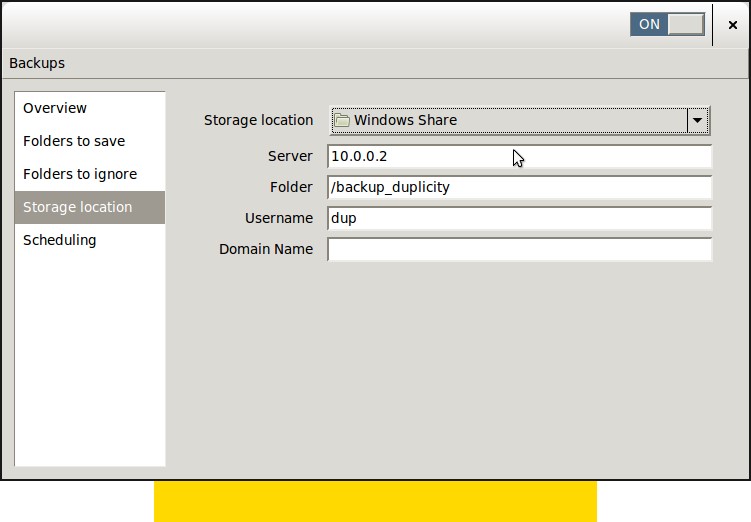The height and width of the screenshot is (522, 751).
Task: Open the Overview section
Action: 55,108
